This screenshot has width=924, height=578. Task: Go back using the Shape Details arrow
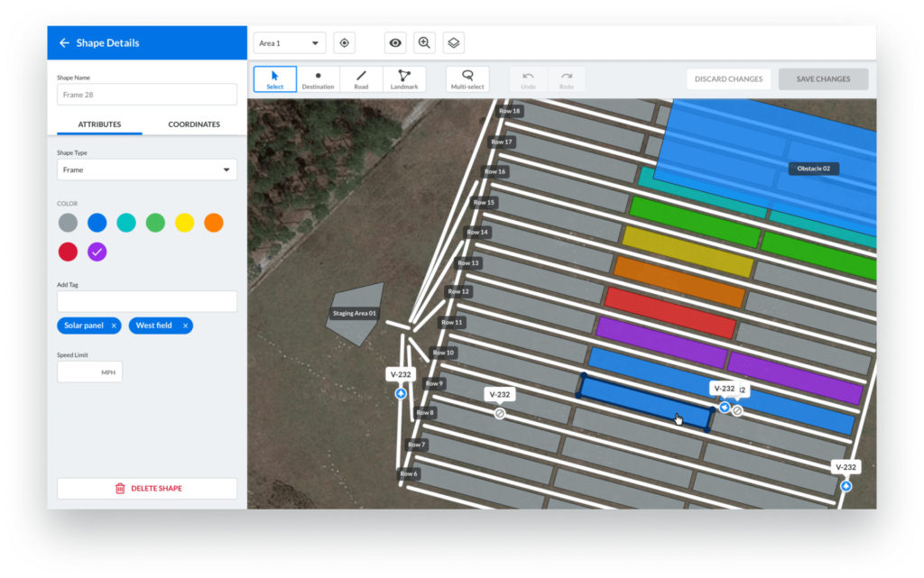click(64, 43)
